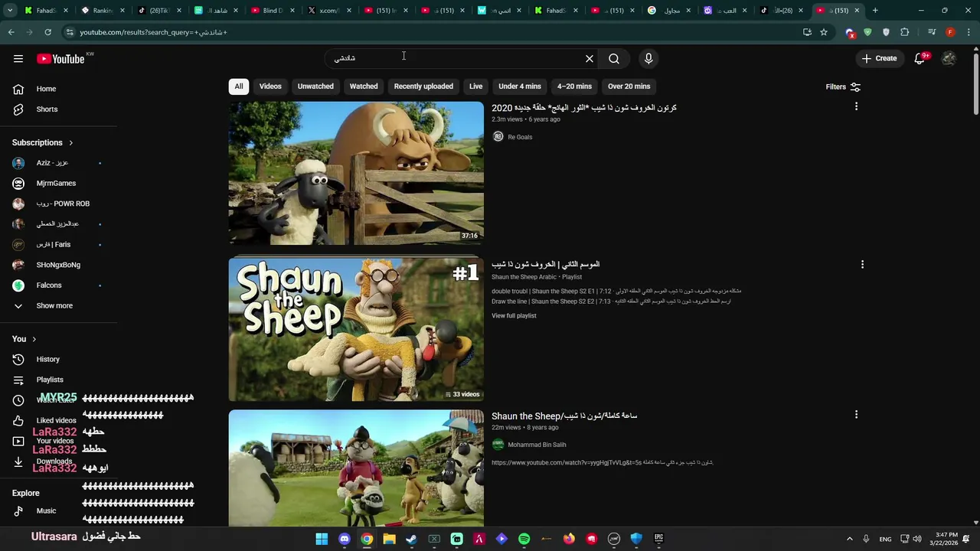Open more options for the 2020 cartoon video
The image size is (980, 551).
(x=856, y=106)
